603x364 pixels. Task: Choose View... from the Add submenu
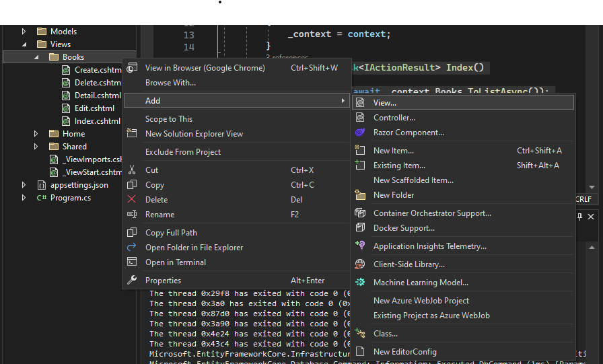click(x=385, y=103)
